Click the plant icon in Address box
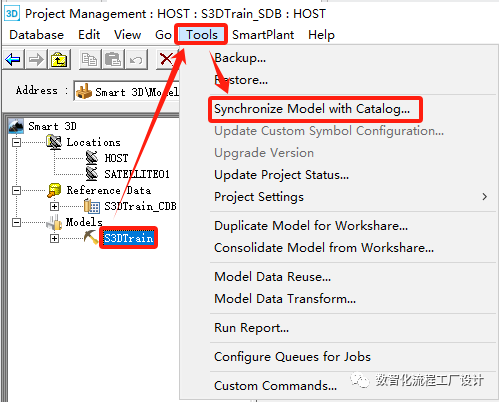 click(84, 91)
